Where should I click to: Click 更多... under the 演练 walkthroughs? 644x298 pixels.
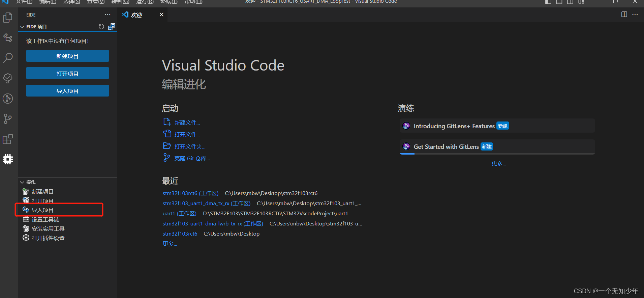point(499,163)
